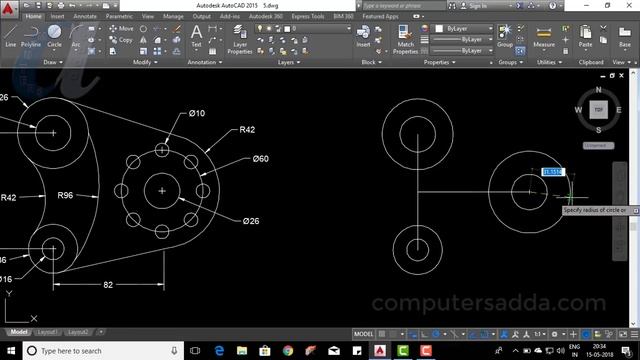
Task: Open the Customization menu in status bar
Action: click(634, 334)
